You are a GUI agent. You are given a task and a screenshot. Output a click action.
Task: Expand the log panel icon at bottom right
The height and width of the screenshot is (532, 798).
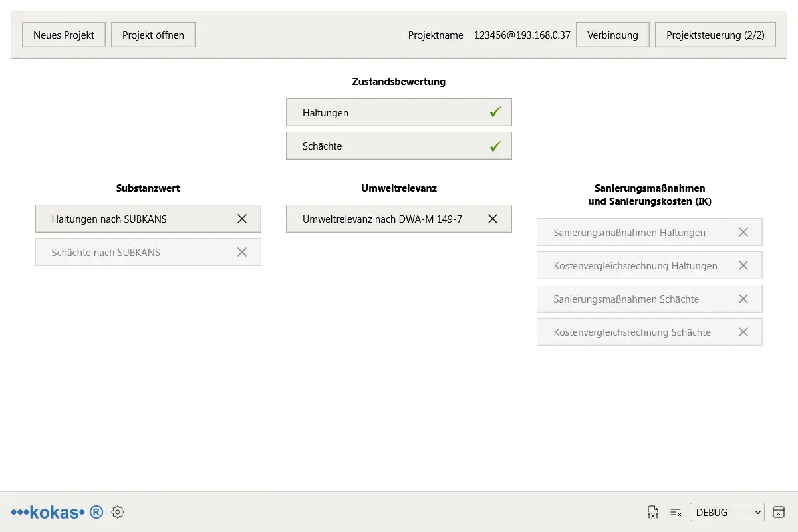[x=779, y=512]
